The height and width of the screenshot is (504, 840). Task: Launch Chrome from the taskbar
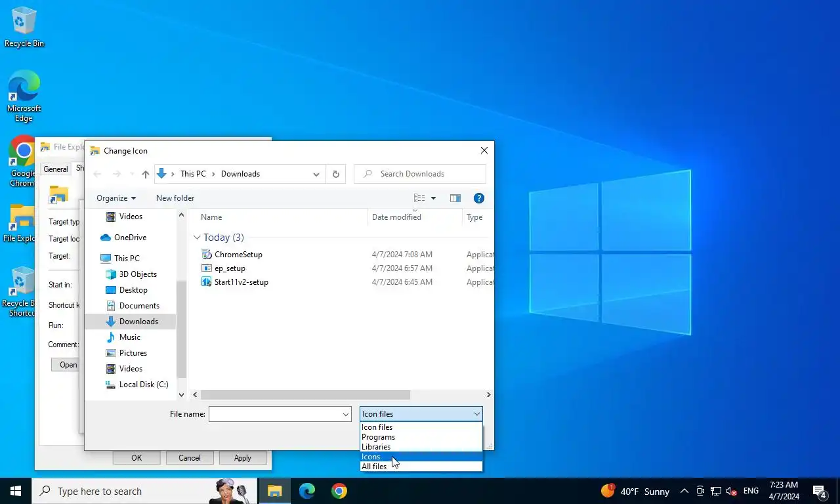pyautogui.click(x=339, y=491)
